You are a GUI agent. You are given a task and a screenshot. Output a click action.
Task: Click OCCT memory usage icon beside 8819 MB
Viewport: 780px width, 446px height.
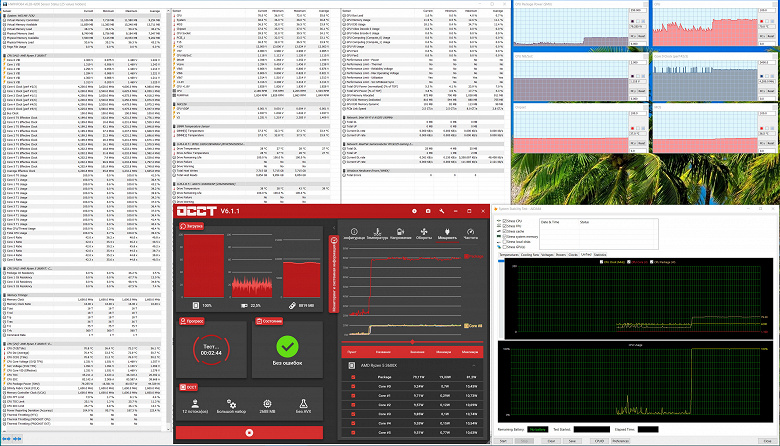292,305
